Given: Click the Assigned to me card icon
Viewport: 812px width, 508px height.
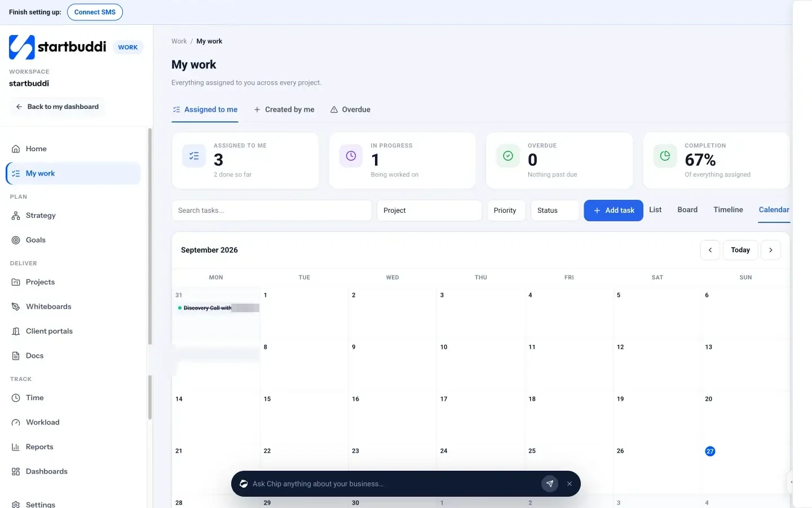Looking at the screenshot, I should coord(194,156).
